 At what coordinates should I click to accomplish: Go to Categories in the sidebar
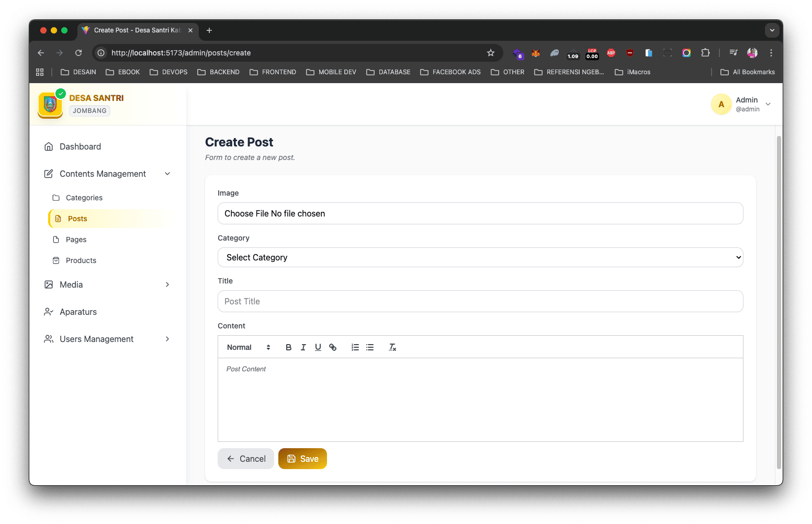(x=84, y=198)
